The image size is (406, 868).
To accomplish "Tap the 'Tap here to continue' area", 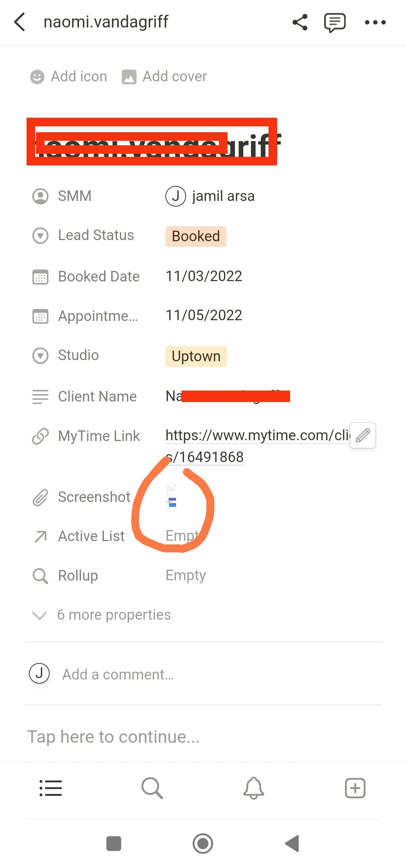I will [x=114, y=737].
